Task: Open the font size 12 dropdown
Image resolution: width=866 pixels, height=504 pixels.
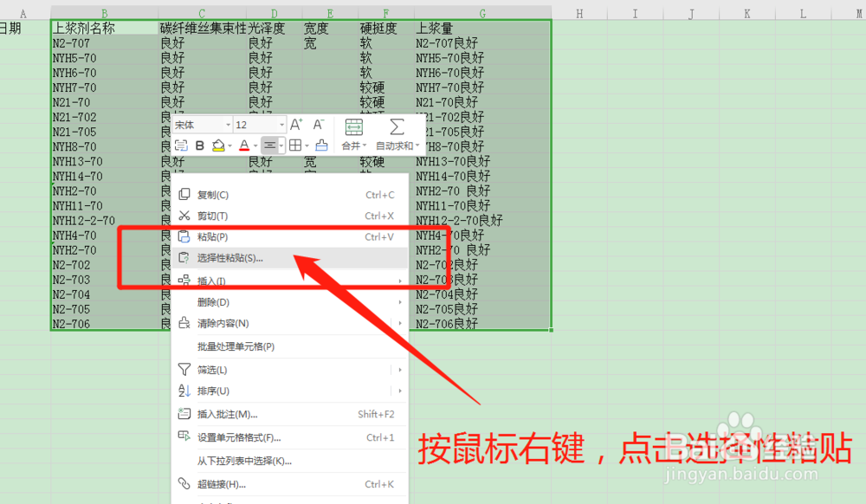Action: (x=281, y=125)
